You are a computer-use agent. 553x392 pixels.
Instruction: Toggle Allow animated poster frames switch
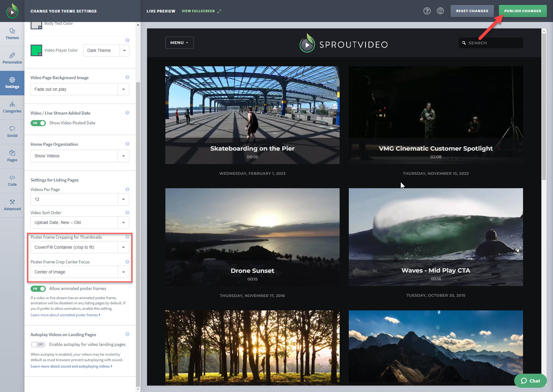click(x=38, y=289)
